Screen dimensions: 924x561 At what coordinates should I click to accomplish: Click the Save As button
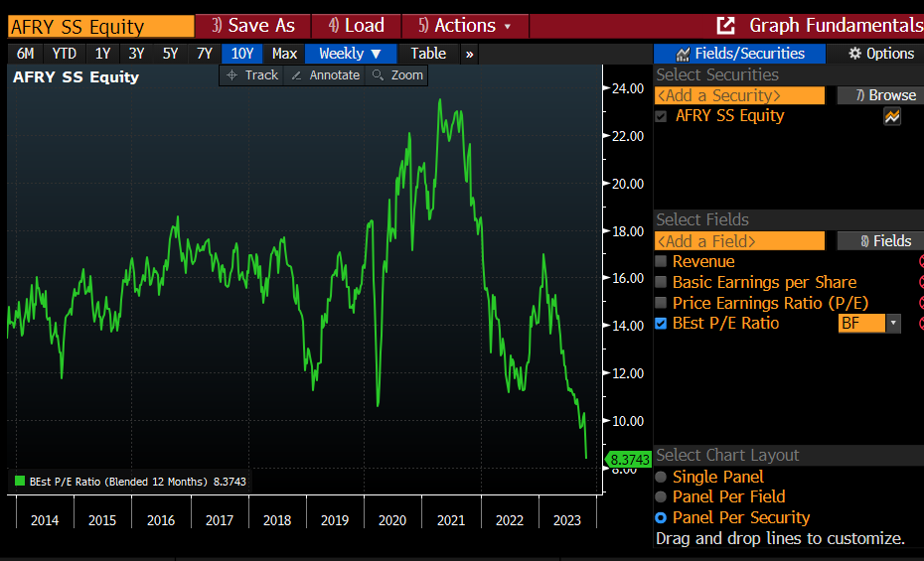coord(253,26)
